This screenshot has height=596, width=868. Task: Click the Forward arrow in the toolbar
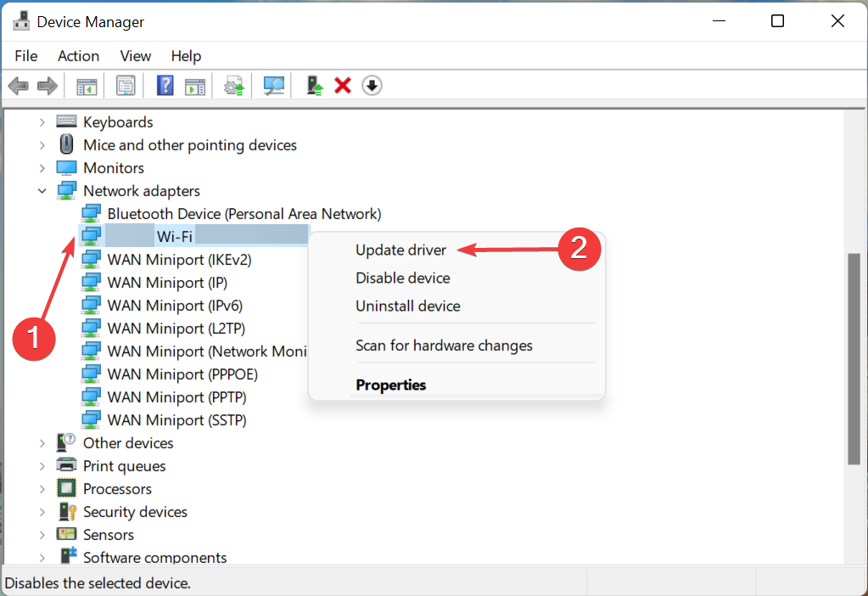[x=47, y=86]
